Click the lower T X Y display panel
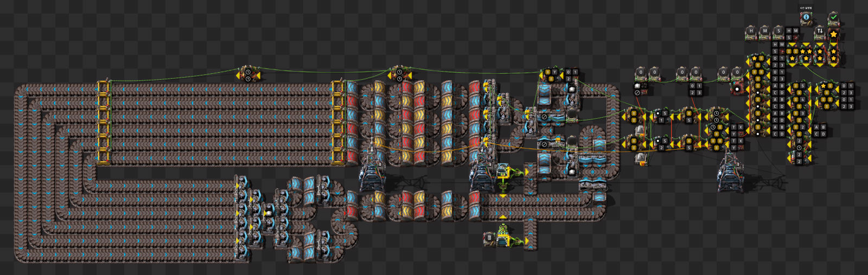The image size is (868, 275). coord(737,144)
